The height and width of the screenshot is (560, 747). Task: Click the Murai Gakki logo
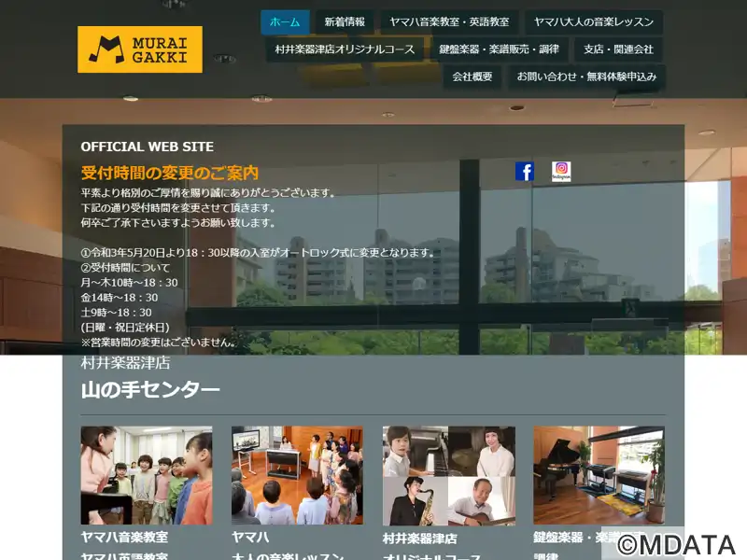(x=140, y=49)
